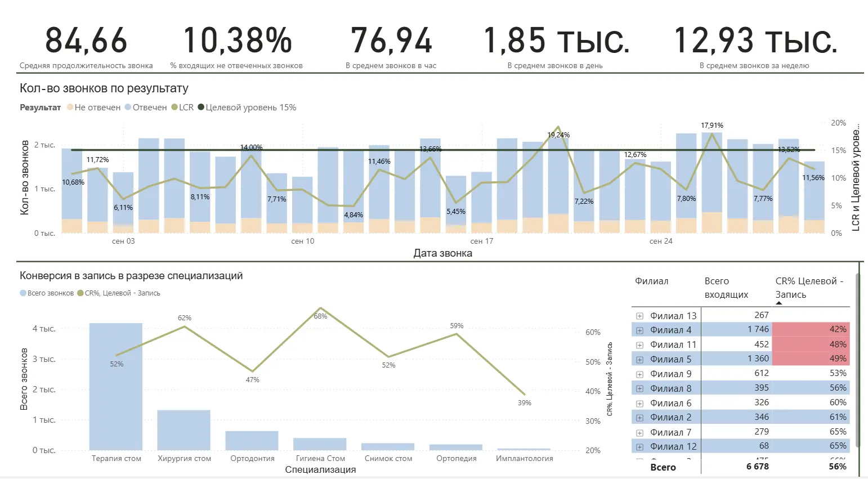Click the table's vertical scrollbar
The height and width of the screenshot is (479, 868).
click(x=858, y=360)
